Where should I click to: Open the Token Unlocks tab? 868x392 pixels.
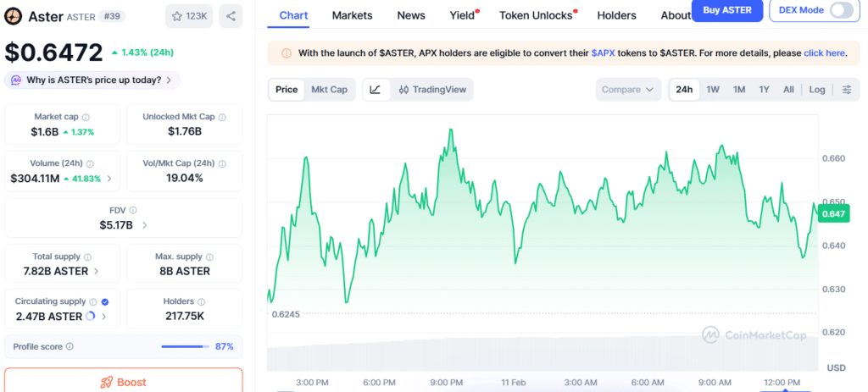click(537, 15)
